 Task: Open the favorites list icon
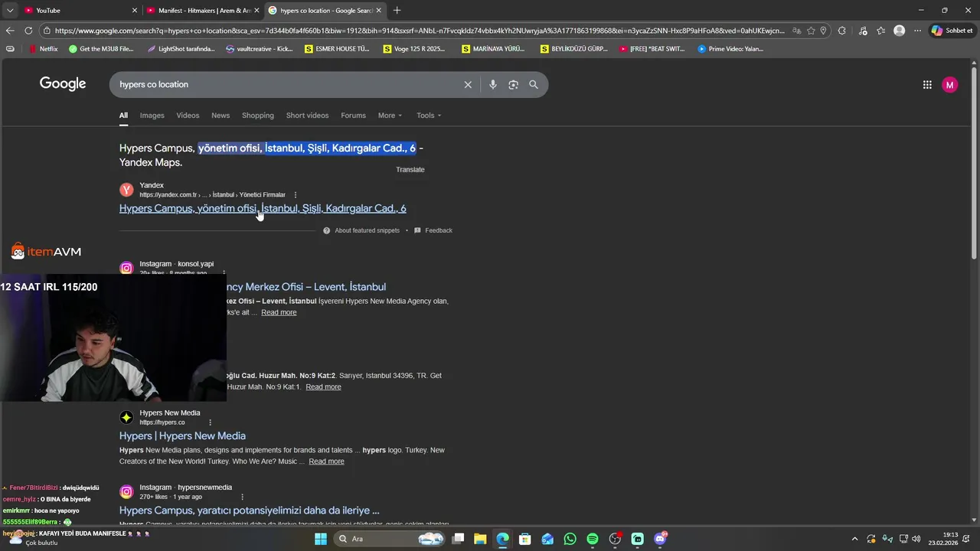(x=880, y=31)
